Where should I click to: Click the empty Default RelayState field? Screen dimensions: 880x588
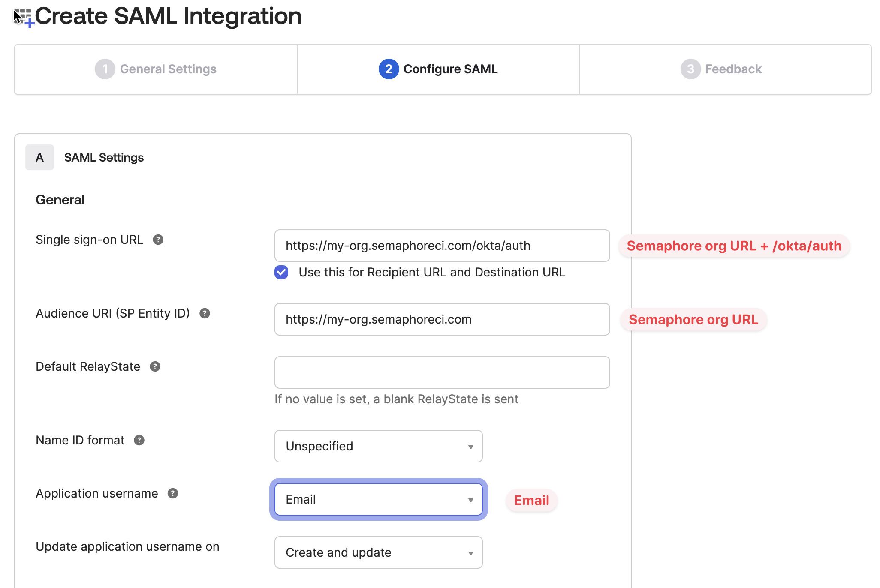442,372
